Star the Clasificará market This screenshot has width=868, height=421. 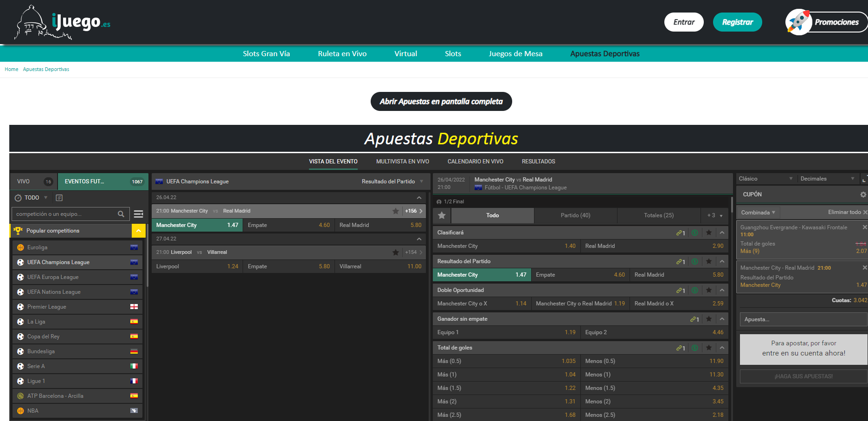coord(709,233)
